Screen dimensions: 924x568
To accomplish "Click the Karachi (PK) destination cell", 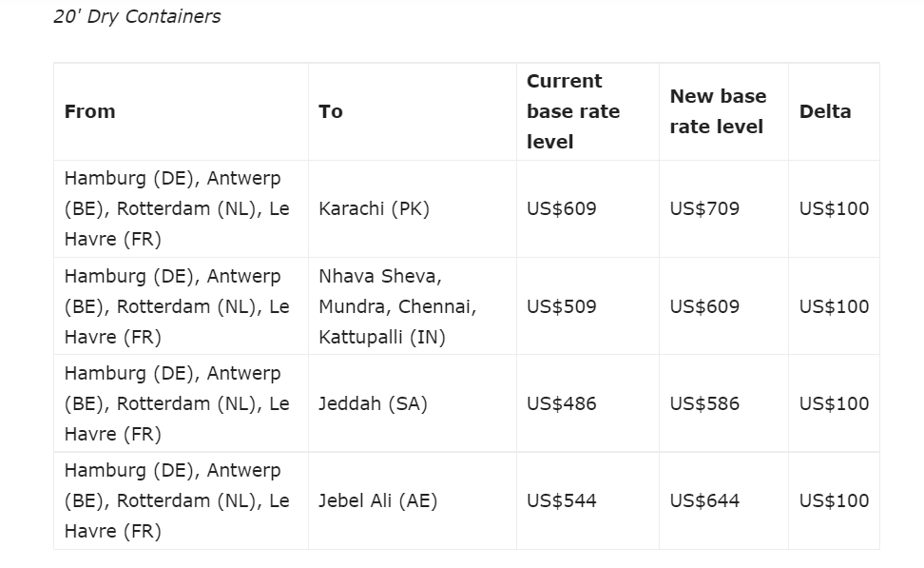I will pyautogui.click(x=375, y=209).
